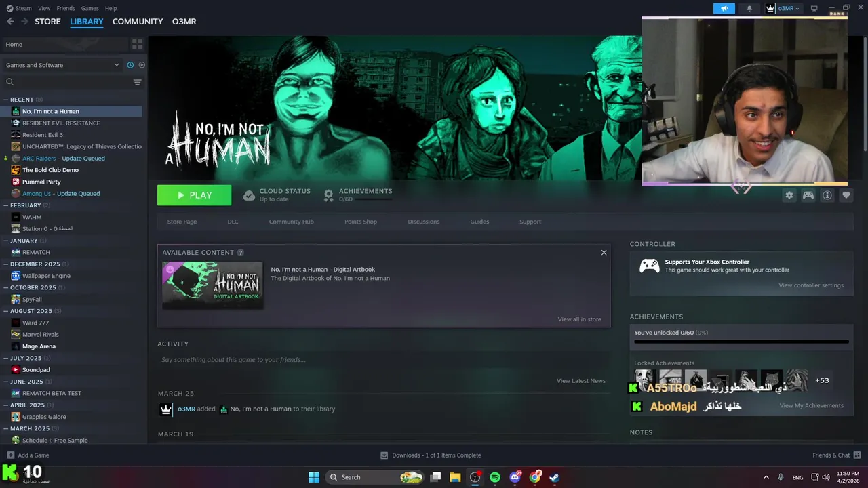Switch to Big Picture mode icon
The width and height of the screenshot is (868, 488).
[x=814, y=8]
